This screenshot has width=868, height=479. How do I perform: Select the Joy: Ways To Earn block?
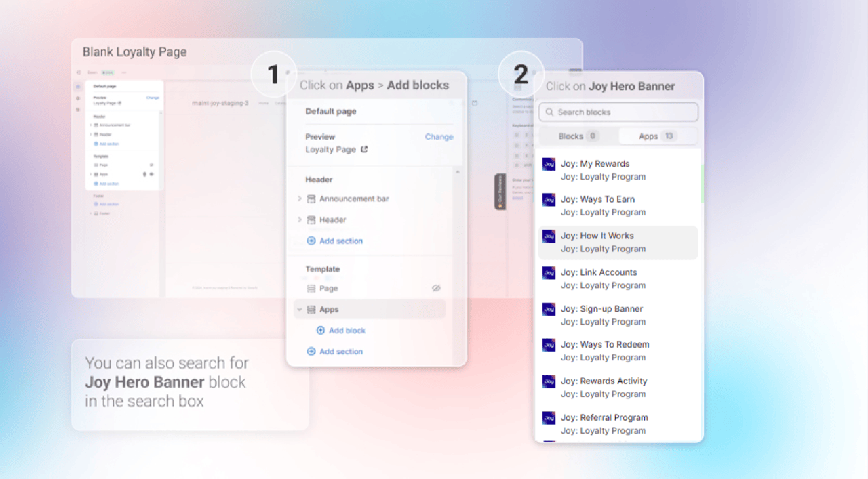click(618, 206)
